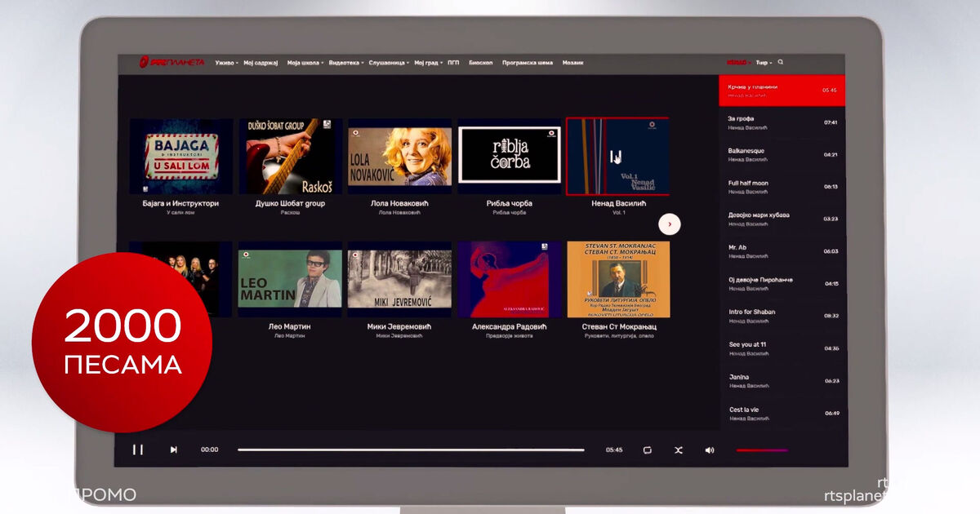This screenshot has height=514, width=980.
Task: Open the search magnifier icon
Action: (x=780, y=62)
